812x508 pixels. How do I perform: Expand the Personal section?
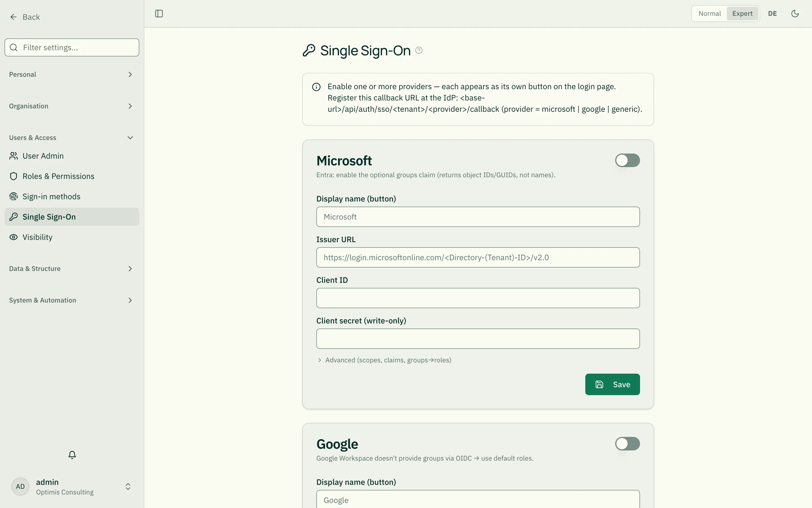(72, 74)
